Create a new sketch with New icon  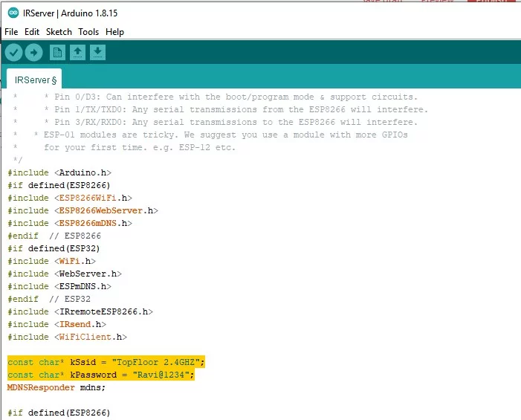[57, 53]
